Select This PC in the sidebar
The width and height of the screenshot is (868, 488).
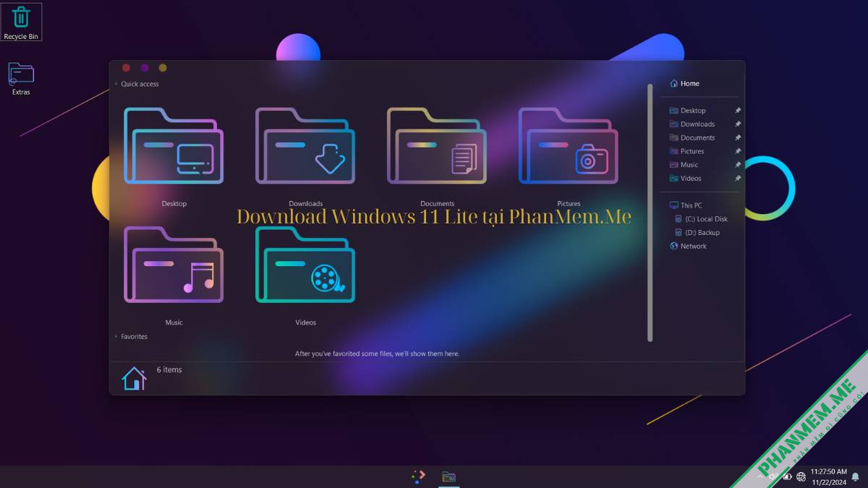pos(686,205)
